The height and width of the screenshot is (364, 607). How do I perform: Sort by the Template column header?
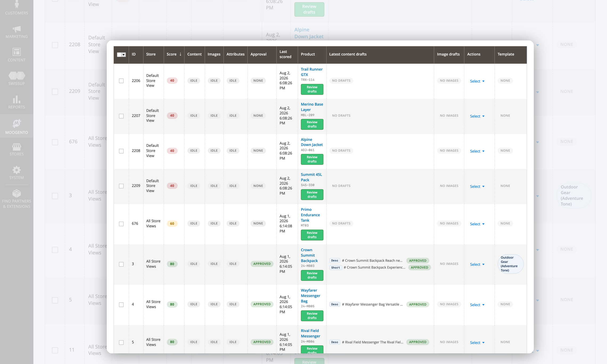click(510, 54)
